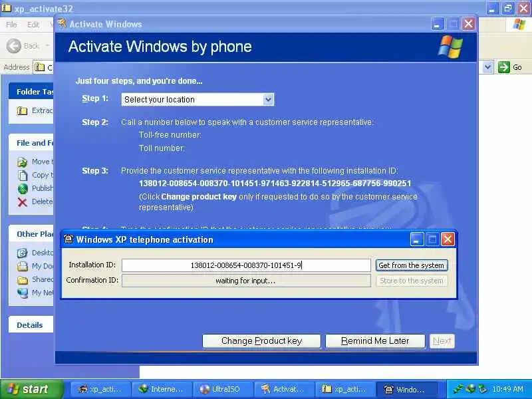The image size is (532, 399).
Task: Click the Extract files icon in Folder Tasks
Action: point(23,110)
